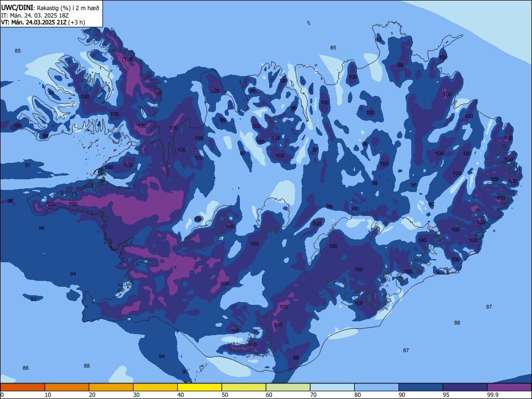Click the legend tick label '70'
532x399 pixels.
point(313,395)
